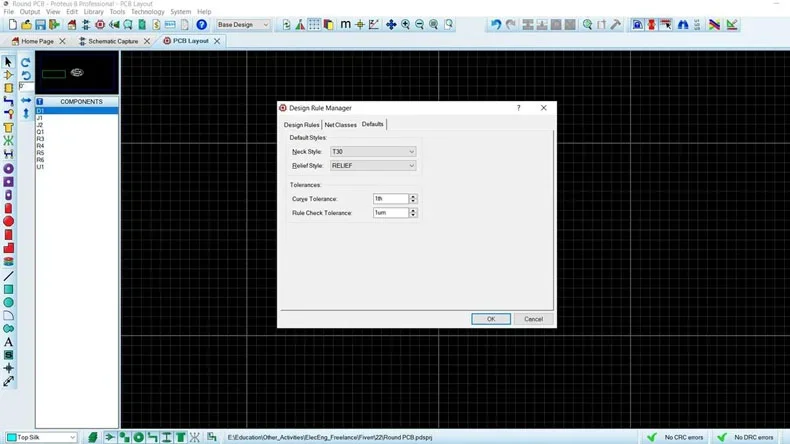Select the Defaults tab
790x444 pixels.
(373, 124)
